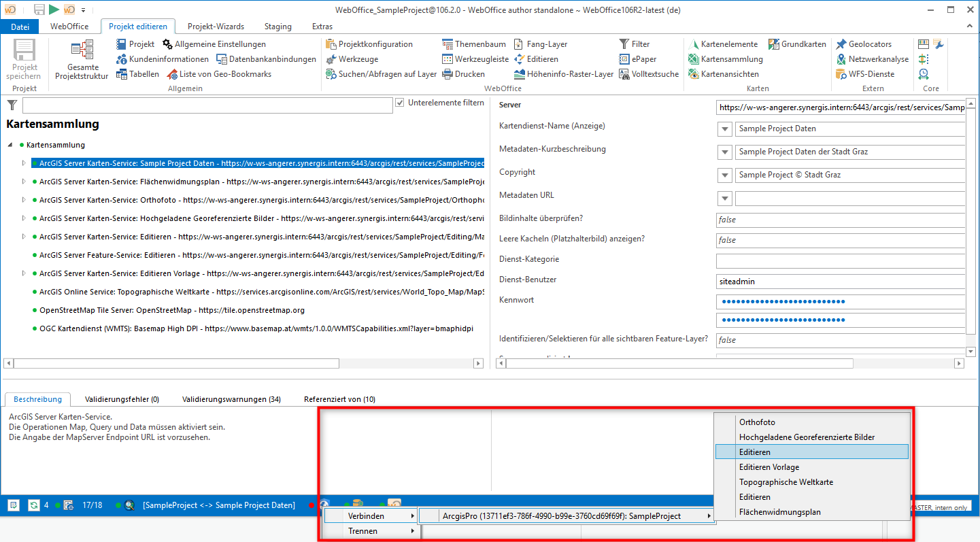Open the Geolocators configuration icon
Screen dimensions: 980x542
coord(841,44)
